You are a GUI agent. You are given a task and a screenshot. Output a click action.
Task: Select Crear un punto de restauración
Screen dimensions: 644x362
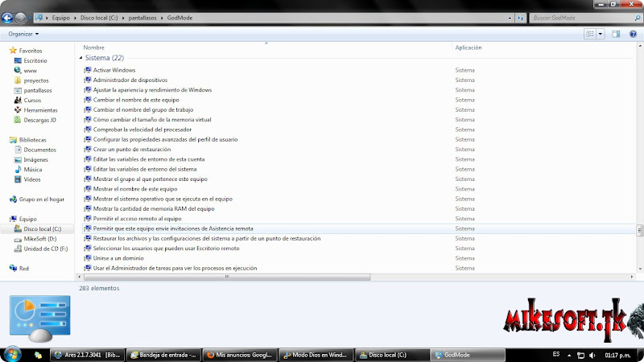pos(132,150)
